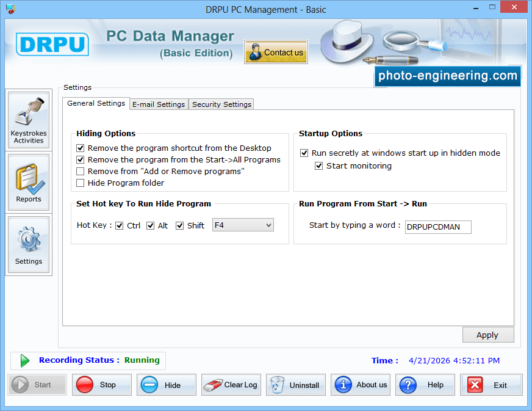Open Keystrokes Activities from the sidebar
The height and width of the screenshot is (411, 532).
pyautogui.click(x=29, y=120)
